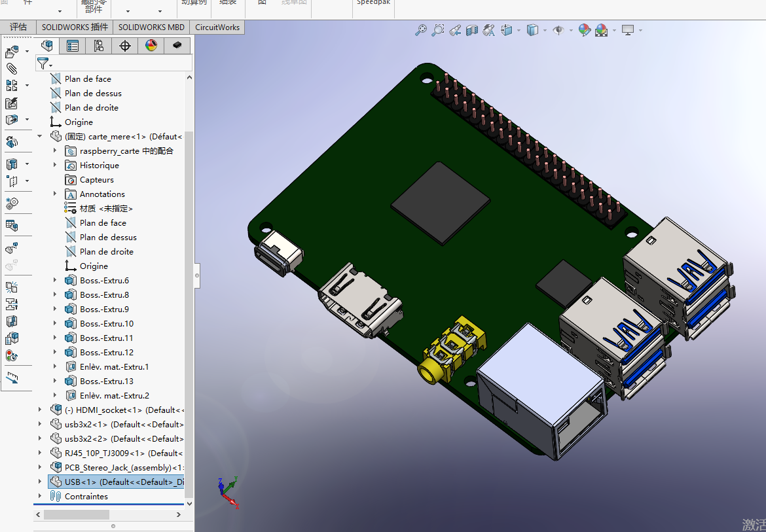Open the DisplayManager color-ball tab
The image size is (766, 532).
(151, 46)
